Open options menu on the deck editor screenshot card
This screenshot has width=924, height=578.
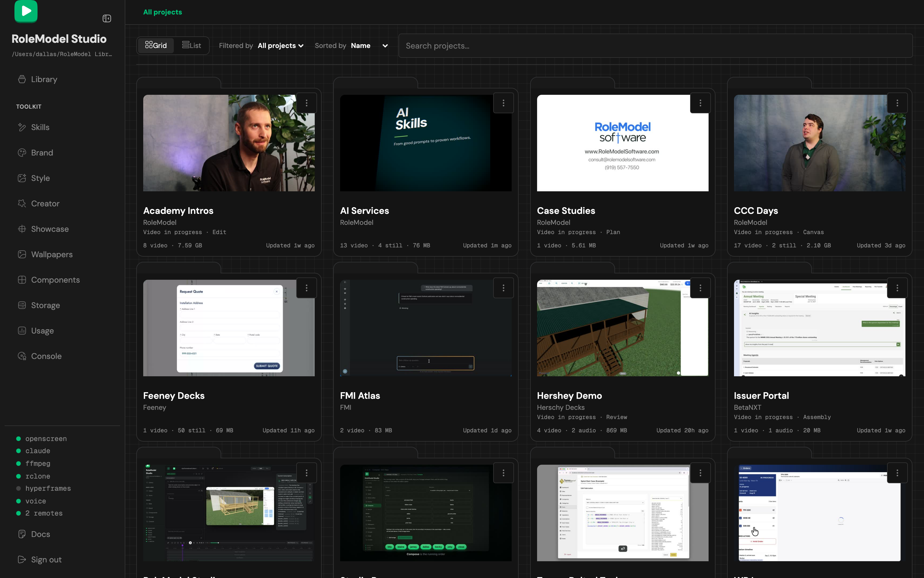pyautogui.click(x=307, y=473)
